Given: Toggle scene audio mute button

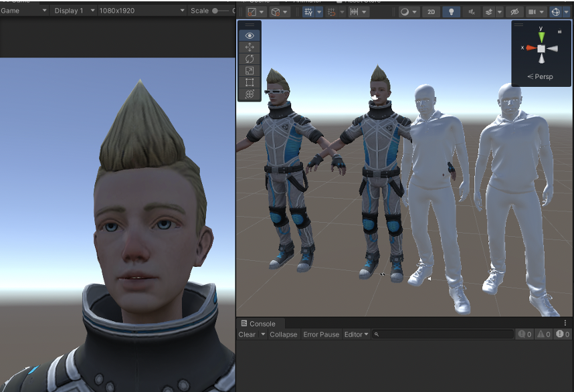Looking at the screenshot, I should pyautogui.click(x=472, y=12).
